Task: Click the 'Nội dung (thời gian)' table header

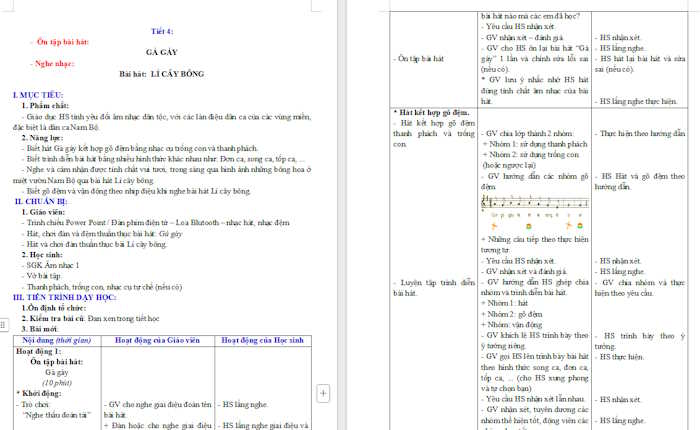Action: [x=53, y=341]
